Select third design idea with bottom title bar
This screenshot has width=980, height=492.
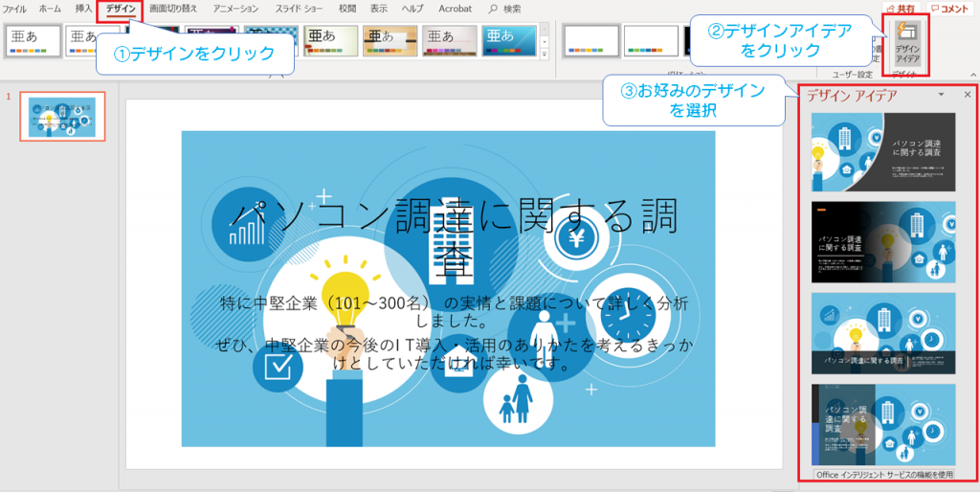click(883, 333)
